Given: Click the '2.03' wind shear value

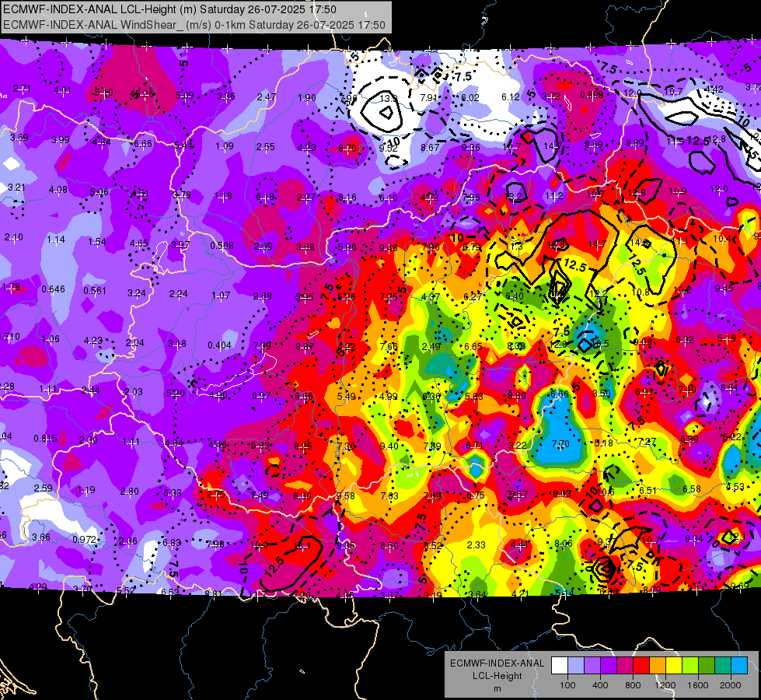Looking at the screenshot, I should (134, 391).
